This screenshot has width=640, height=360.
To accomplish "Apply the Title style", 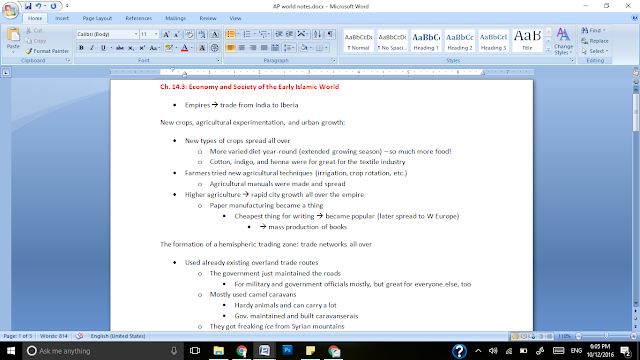I will 527,40.
